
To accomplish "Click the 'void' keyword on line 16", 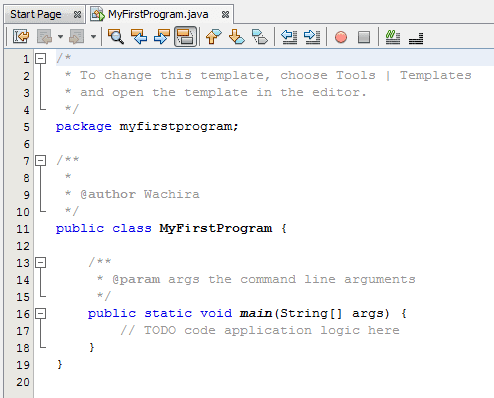I will click(216, 313).
